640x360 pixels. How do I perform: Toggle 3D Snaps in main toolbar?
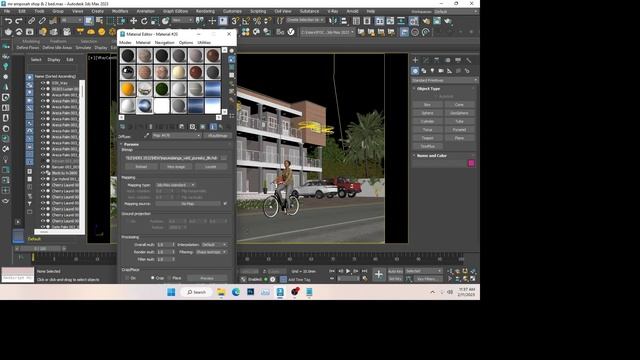pyautogui.click(x=236, y=21)
